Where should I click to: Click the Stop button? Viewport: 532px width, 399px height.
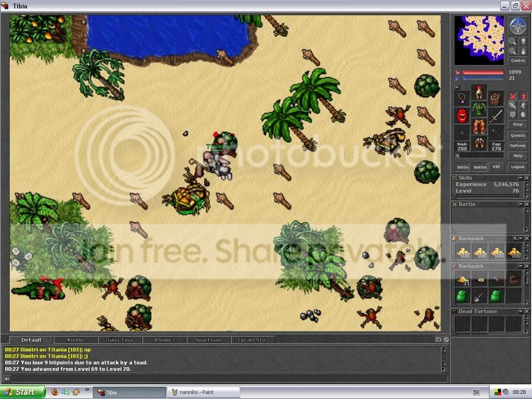coord(518,125)
